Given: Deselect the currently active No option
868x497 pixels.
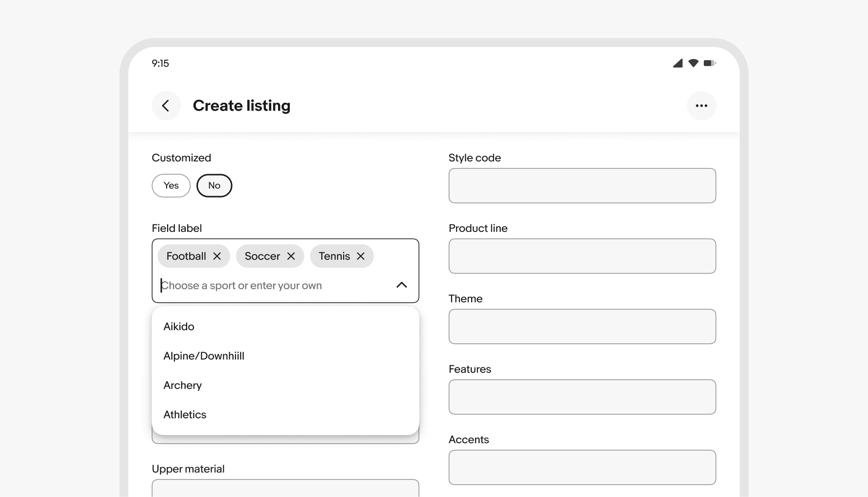Looking at the screenshot, I should tap(214, 185).
